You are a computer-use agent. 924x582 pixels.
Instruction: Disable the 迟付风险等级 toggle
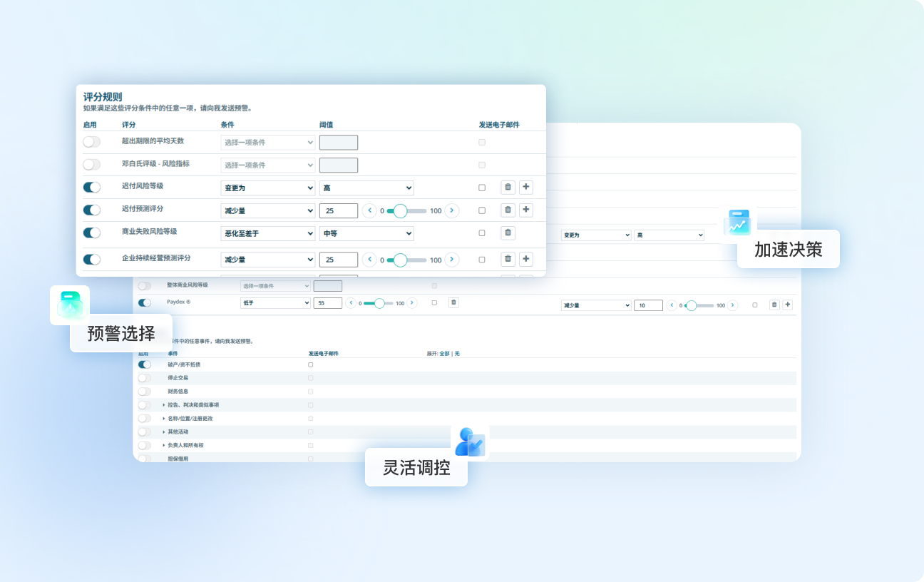pos(92,188)
